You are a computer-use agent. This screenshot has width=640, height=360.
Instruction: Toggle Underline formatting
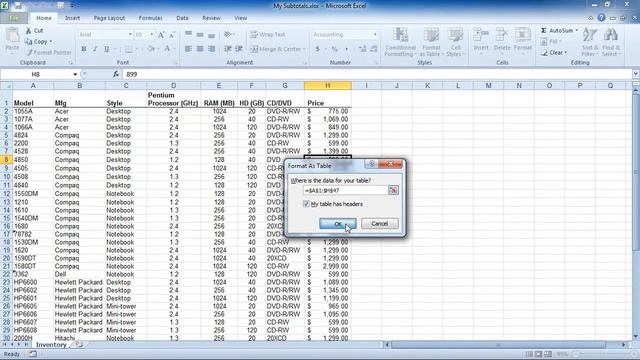107,49
